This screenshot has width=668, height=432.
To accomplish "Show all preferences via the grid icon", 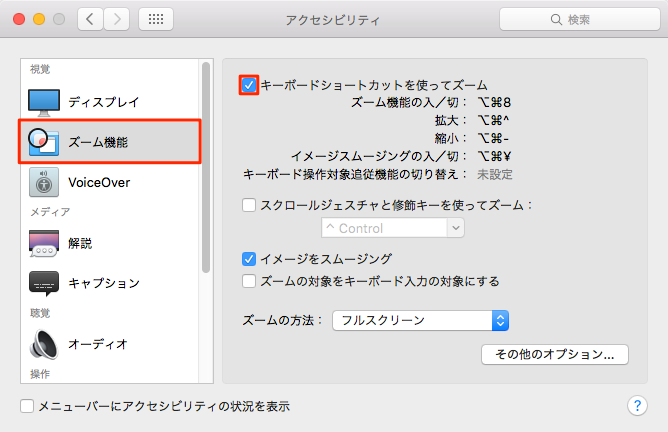I will [x=155, y=19].
